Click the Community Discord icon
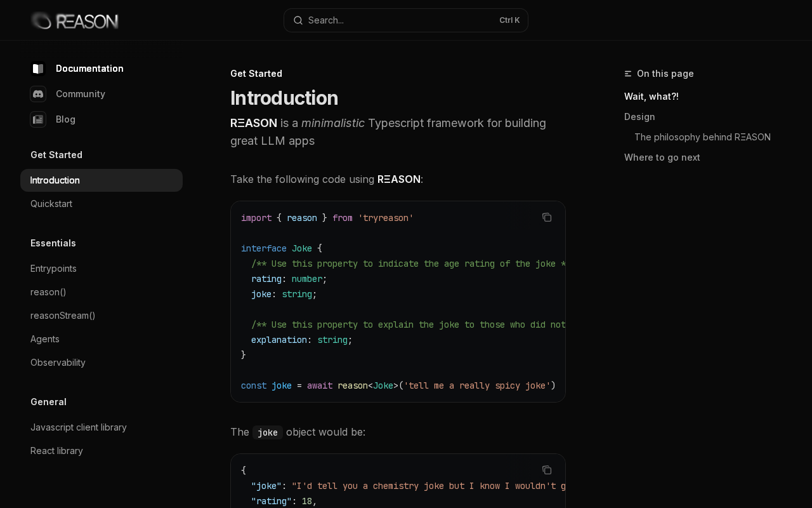Screen dimensions: 812x508 point(38,94)
